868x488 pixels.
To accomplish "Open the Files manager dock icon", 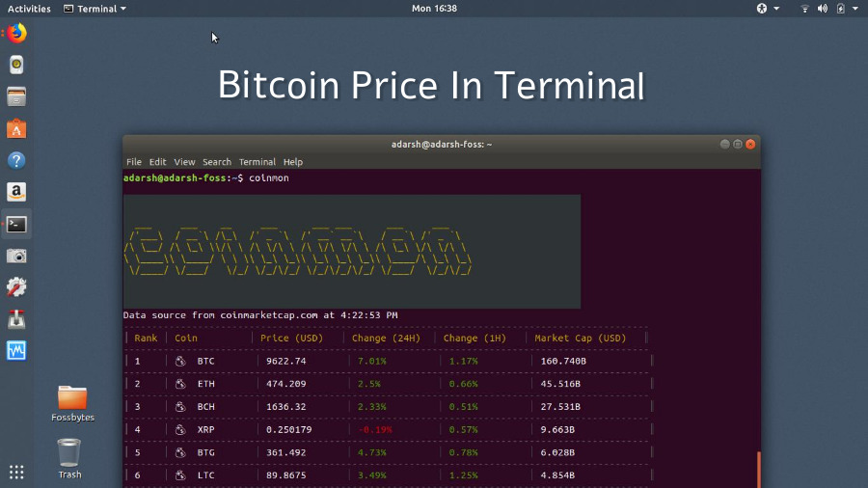I will 16,96.
